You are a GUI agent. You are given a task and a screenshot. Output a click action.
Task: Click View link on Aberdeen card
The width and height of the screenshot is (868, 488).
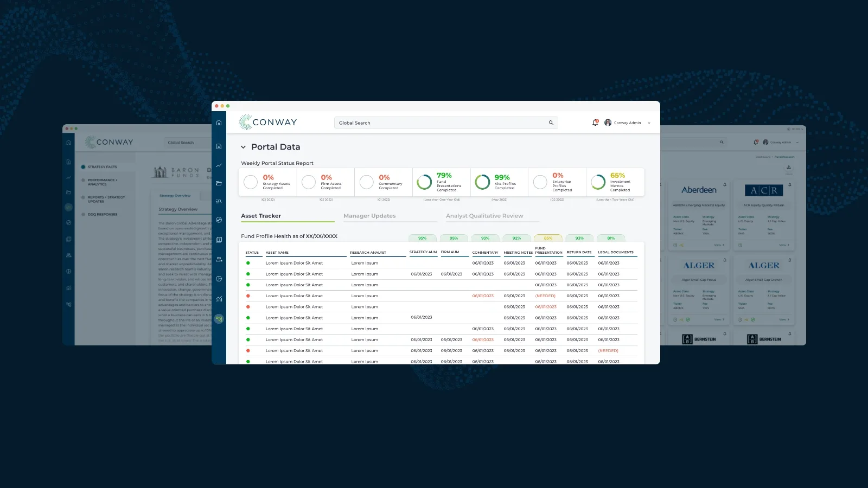pos(719,245)
